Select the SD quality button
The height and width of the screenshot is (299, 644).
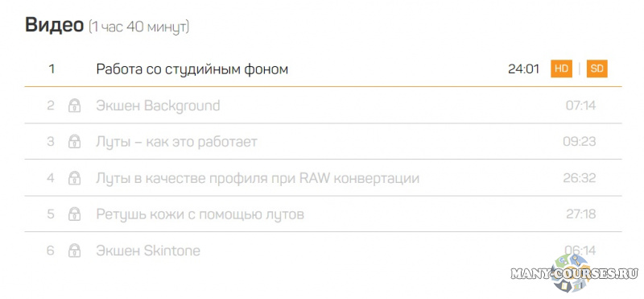[x=597, y=69]
